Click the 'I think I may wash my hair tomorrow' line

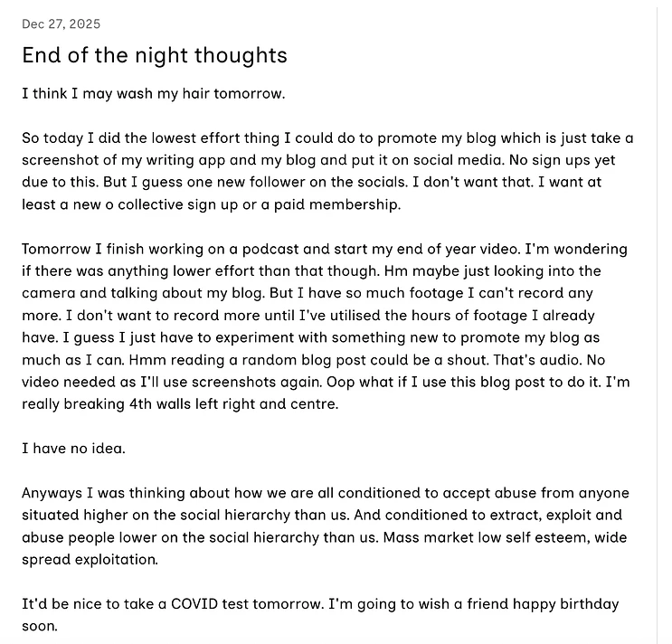click(154, 93)
